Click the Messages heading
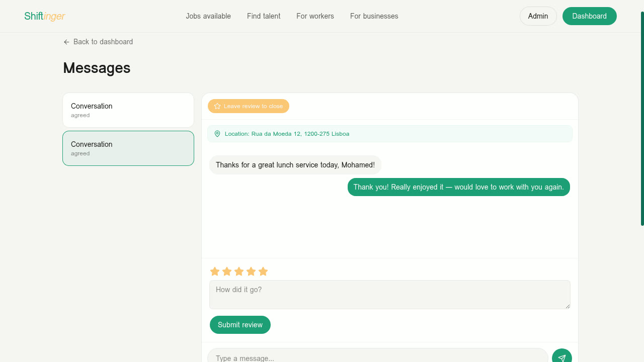The width and height of the screenshot is (644, 362). [97, 68]
